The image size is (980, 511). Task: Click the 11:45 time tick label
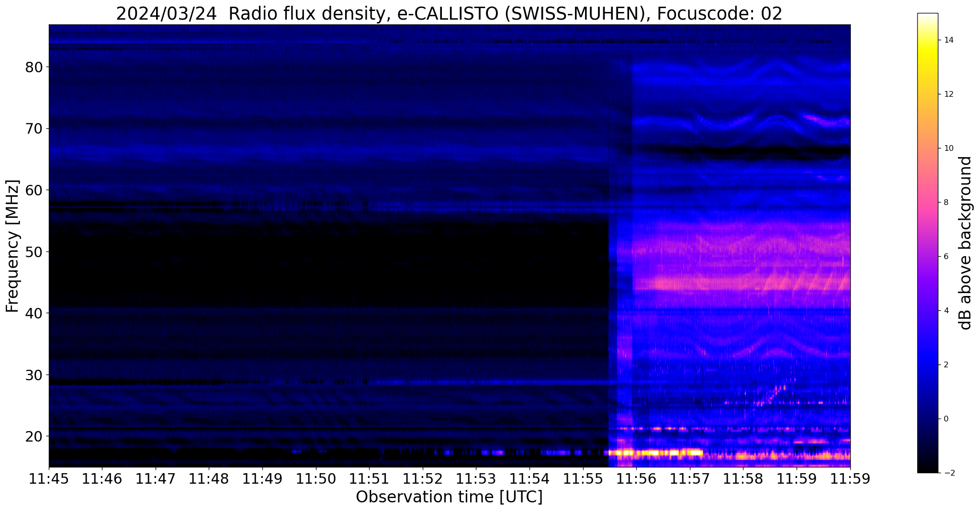tap(49, 479)
